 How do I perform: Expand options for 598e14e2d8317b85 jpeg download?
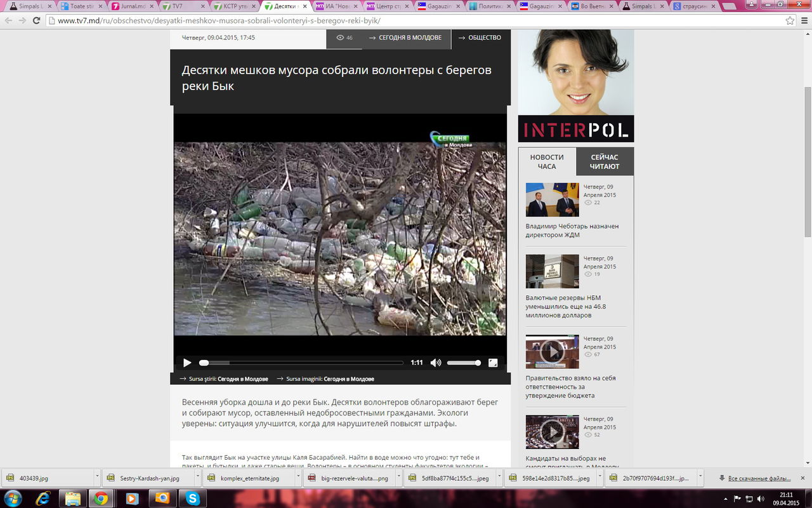click(600, 478)
